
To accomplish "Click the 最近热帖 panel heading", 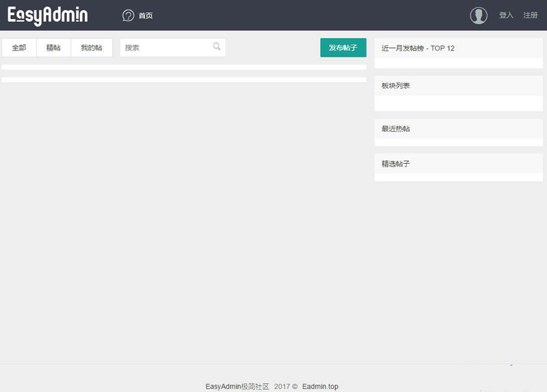I will click(396, 129).
